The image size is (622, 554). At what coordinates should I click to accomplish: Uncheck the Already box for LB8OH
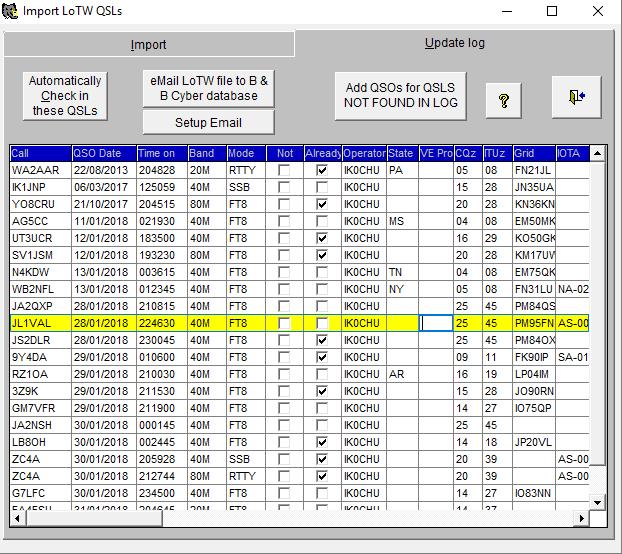[x=322, y=442]
